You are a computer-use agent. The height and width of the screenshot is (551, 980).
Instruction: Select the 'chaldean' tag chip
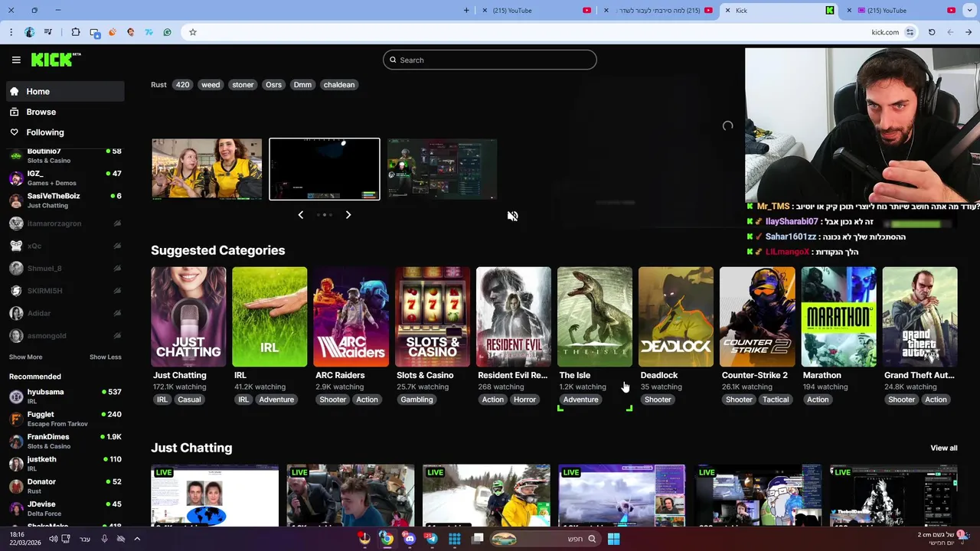point(339,85)
